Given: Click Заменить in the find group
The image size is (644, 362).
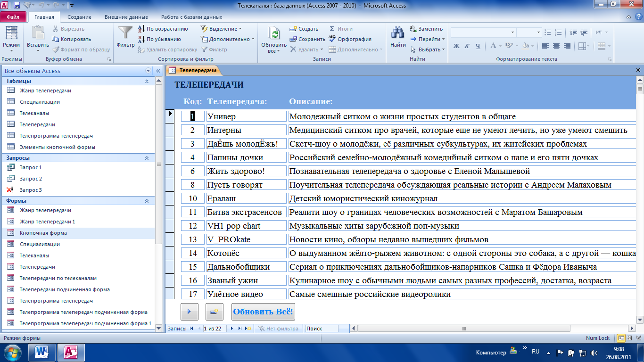Looking at the screenshot, I should 426,29.
